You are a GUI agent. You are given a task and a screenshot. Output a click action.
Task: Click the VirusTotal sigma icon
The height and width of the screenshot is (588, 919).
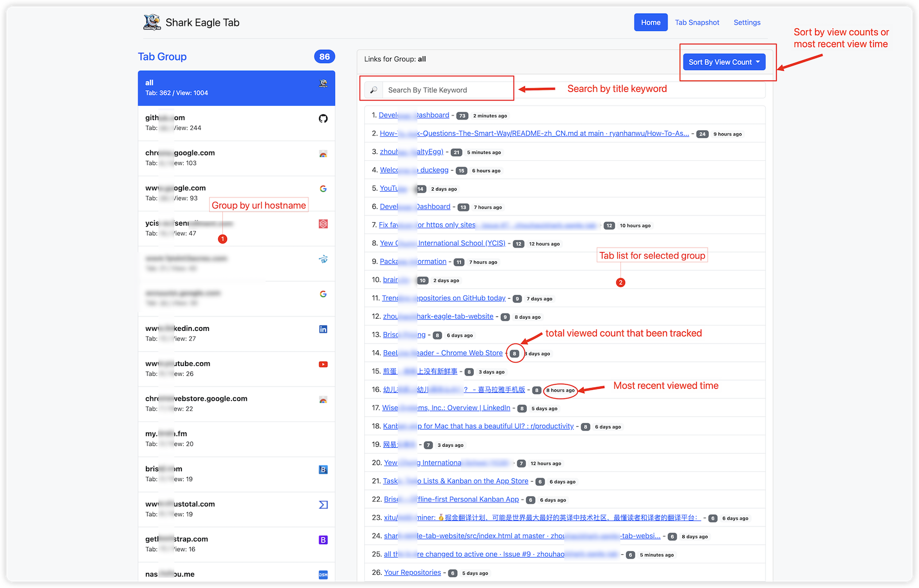[323, 505]
